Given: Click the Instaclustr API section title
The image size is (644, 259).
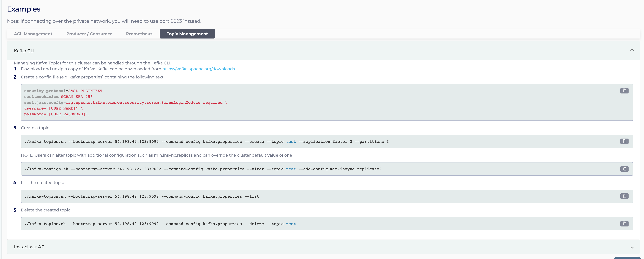Looking at the screenshot, I should [29, 247].
